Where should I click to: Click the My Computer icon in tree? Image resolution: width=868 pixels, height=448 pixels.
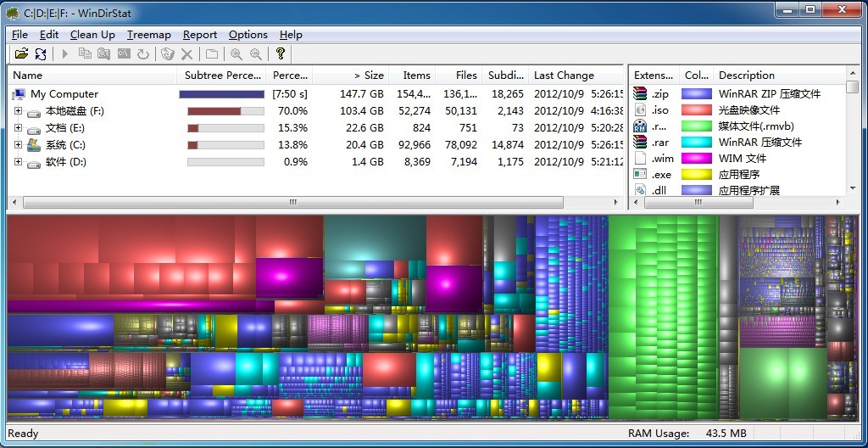coord(19,94)
